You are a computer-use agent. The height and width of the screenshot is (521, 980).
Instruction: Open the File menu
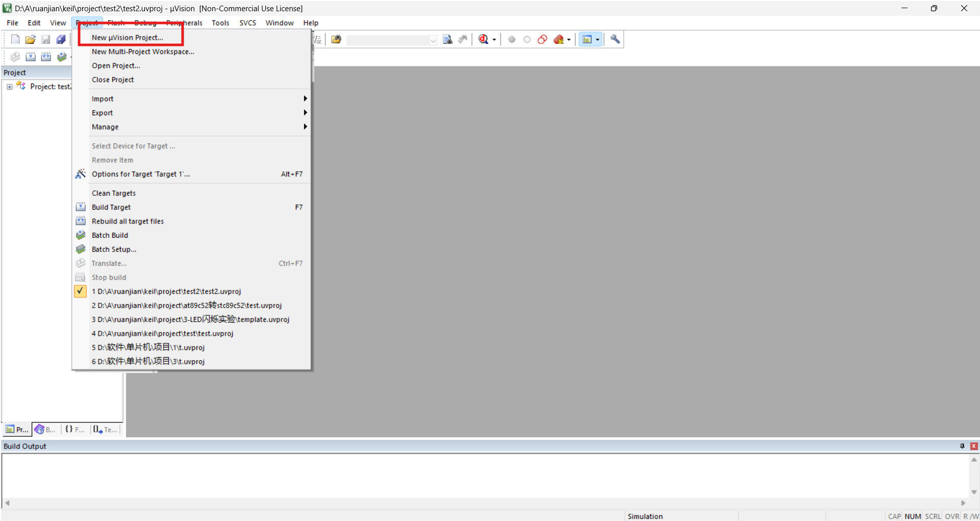pos(12,23)
